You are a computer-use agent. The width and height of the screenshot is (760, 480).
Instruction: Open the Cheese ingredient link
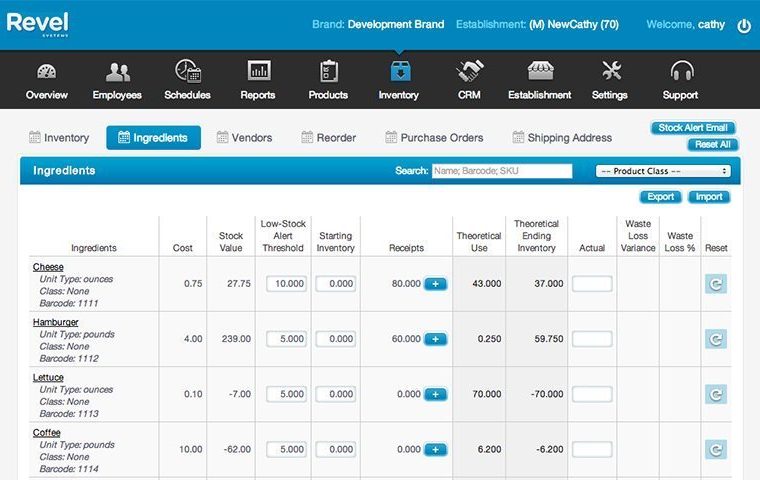point(48,267)
